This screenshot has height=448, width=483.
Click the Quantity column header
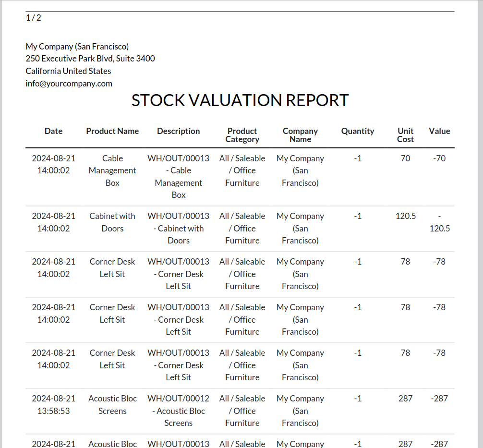[358, 131]
